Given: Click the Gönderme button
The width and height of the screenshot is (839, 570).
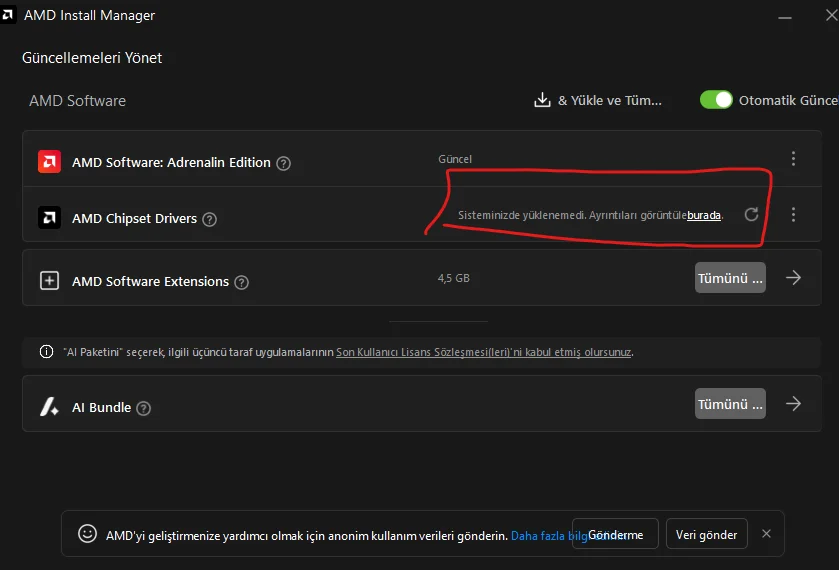Looking at the screenshot, I should click(x=615, y=534).
